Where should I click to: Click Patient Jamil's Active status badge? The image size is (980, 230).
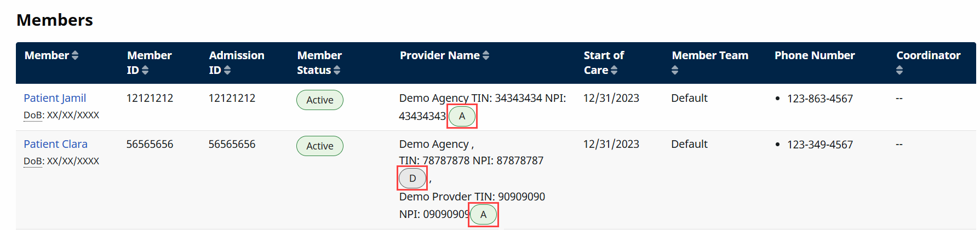[319, 100]
